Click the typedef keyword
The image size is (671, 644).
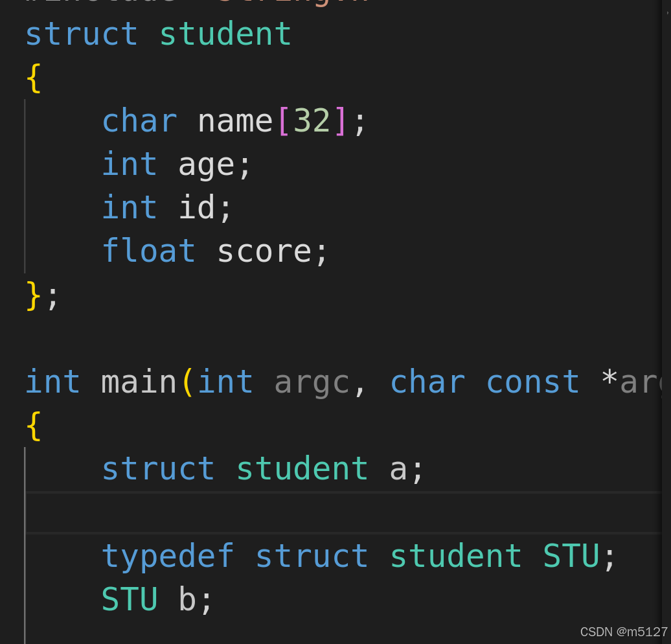coord(168,555)
